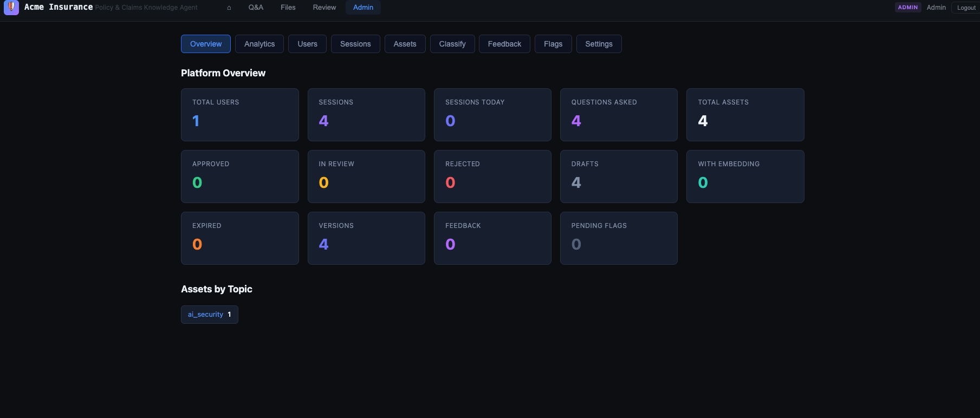Switch to the Flags tab

(553, 44)
